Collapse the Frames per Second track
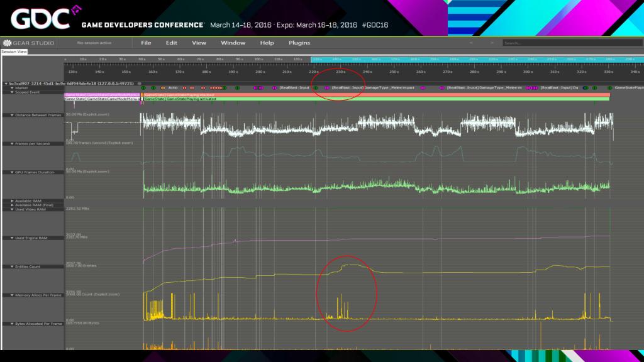 point(6,143)
